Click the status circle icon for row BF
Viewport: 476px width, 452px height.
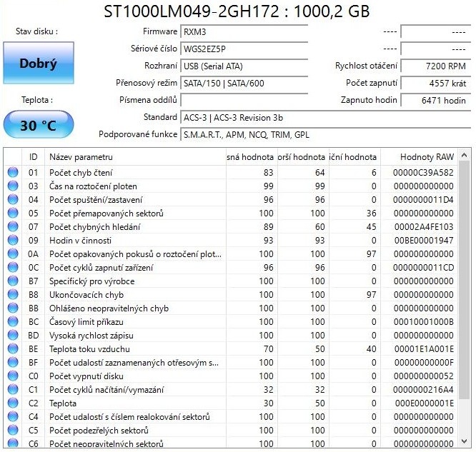[x=13, y=362]
